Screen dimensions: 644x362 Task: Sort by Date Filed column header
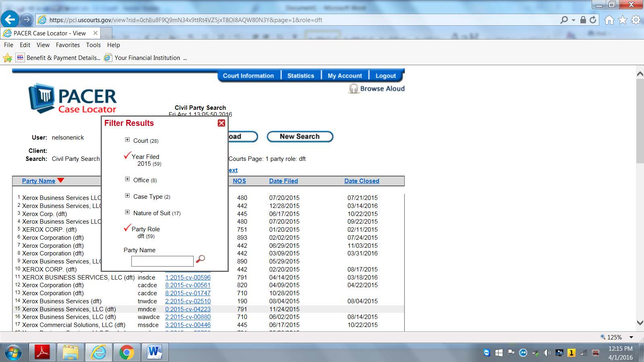click(x=284, y=181)
